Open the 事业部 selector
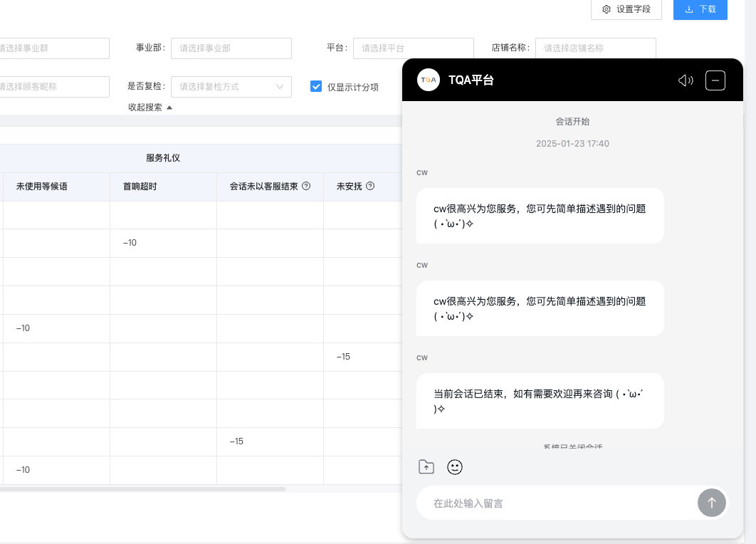Screen dimensions: 756x544 coord(231,48)
